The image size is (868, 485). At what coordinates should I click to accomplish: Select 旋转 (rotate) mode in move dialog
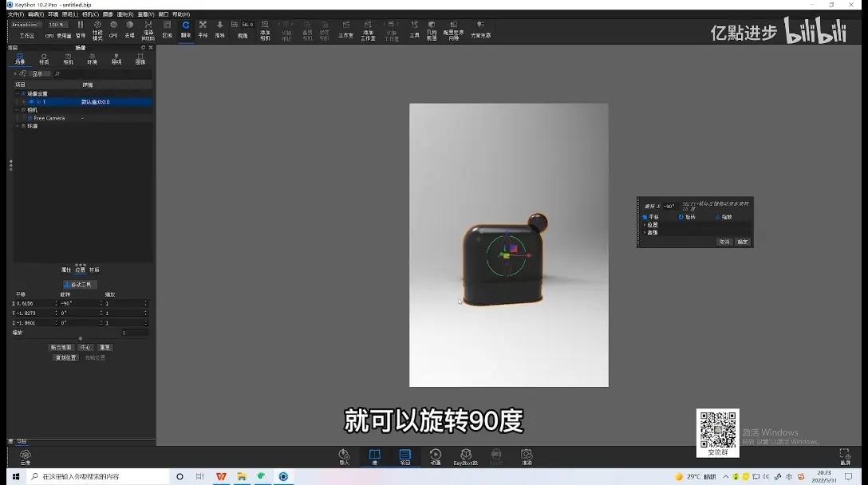pyautogui.click(x=686, y=217)
